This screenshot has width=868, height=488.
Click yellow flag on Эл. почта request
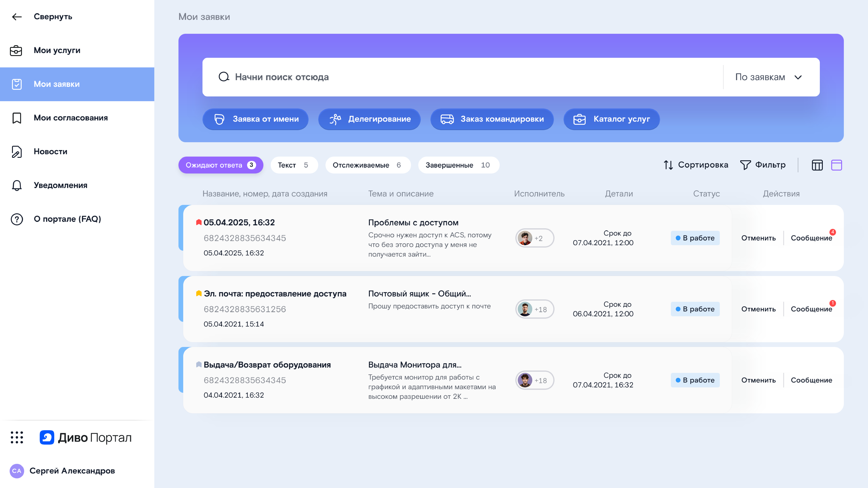[x=199, y=293]
